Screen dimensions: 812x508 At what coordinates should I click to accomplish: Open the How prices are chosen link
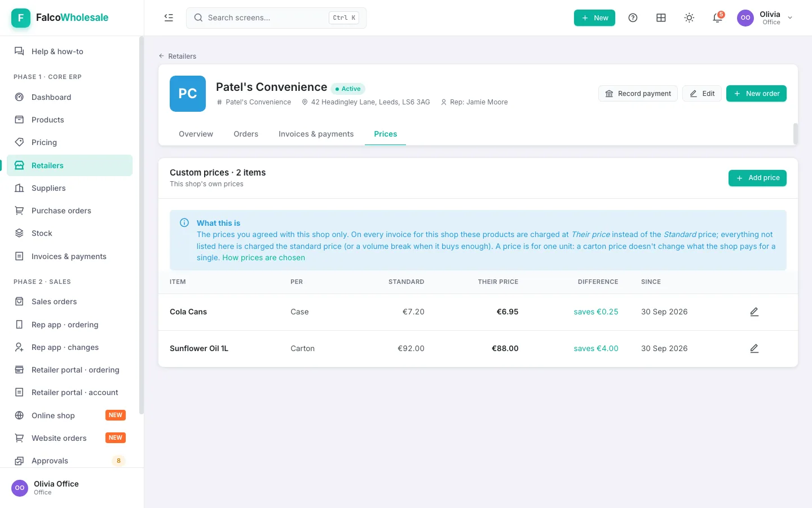pos(263,257)
